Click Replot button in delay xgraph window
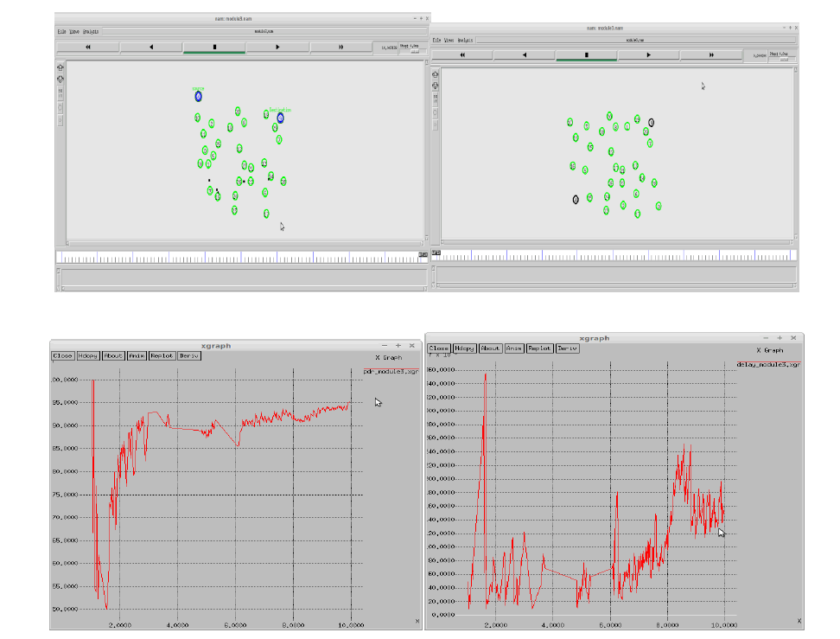The width and height of the screenshot is (840, 639). 540,348
